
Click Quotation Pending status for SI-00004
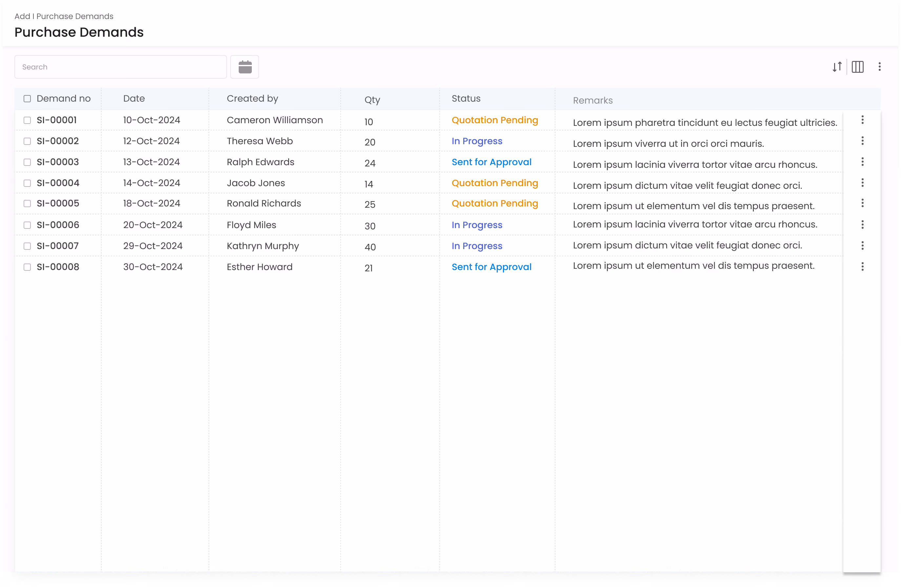[x=495, y=183]
